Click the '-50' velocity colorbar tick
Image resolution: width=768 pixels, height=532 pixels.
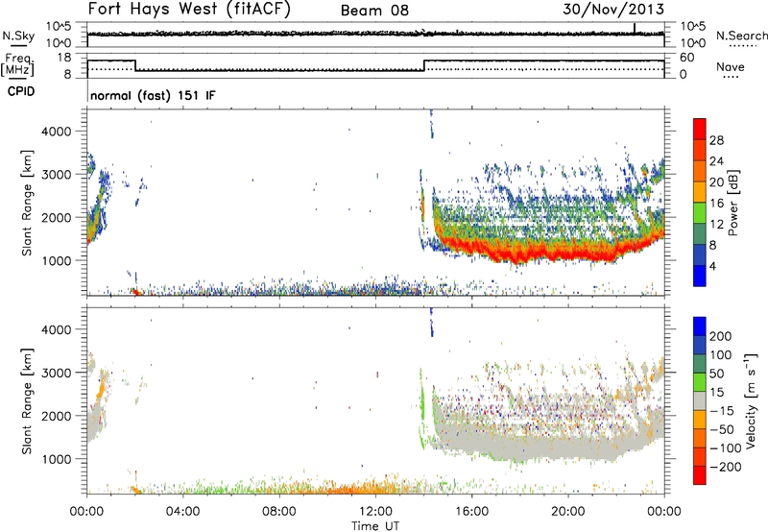click(722, 429)
